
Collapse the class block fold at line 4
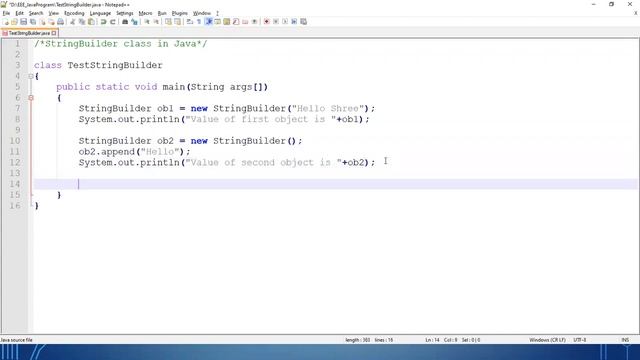pyautogui.click(x=31, y=76)
